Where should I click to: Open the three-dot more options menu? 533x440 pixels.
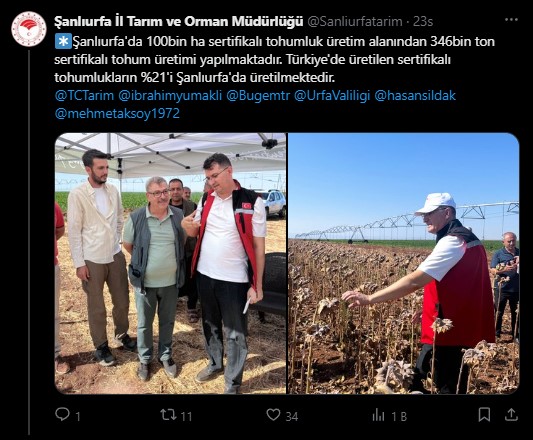[x=511, y=20]
